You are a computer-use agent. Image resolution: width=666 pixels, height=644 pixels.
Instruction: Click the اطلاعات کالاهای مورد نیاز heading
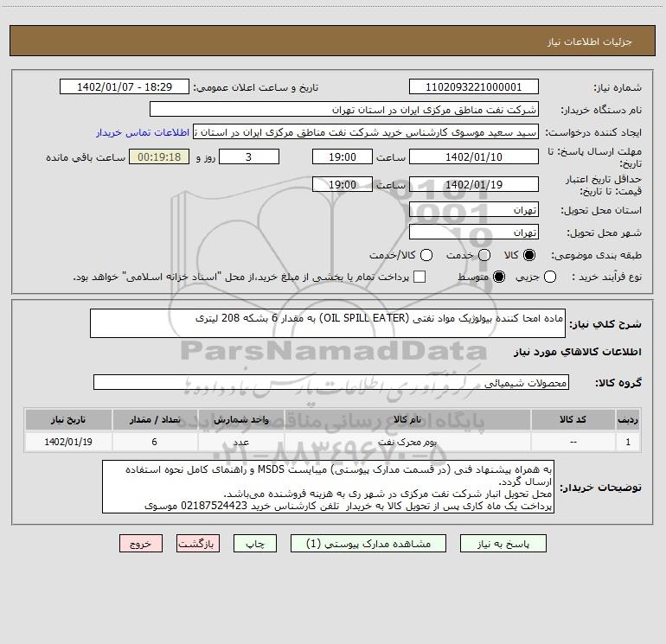tap(577, 352)
